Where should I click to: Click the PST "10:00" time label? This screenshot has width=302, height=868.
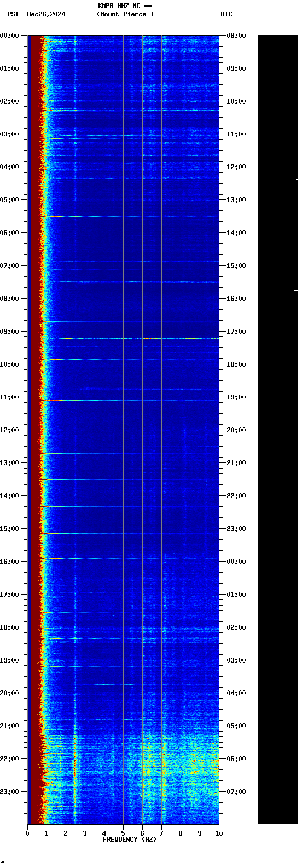(x=9, y=364)
